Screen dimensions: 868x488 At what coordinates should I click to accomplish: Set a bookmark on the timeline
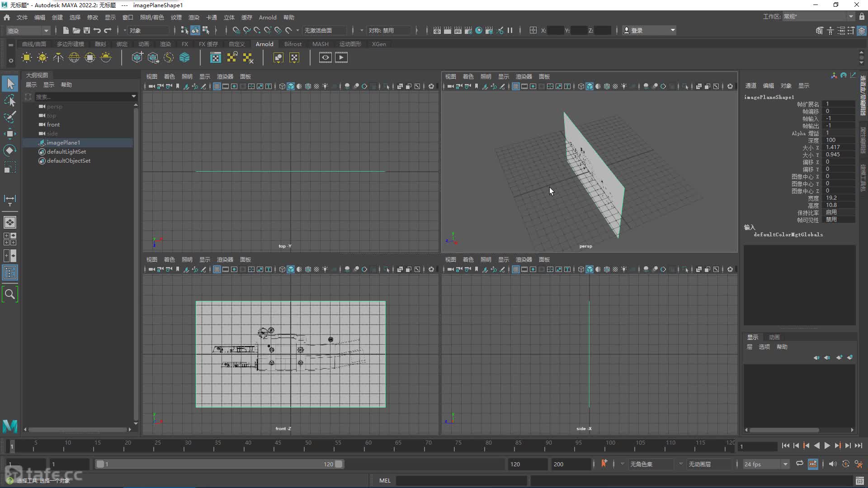point(604,464)
